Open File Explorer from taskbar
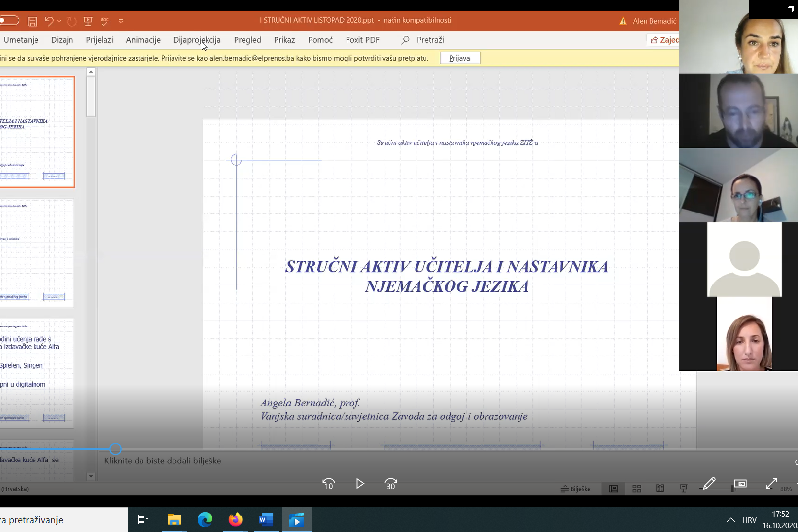The height and width of the screenshot is (532, 798). pyautogui.click(x=174, y=520)
